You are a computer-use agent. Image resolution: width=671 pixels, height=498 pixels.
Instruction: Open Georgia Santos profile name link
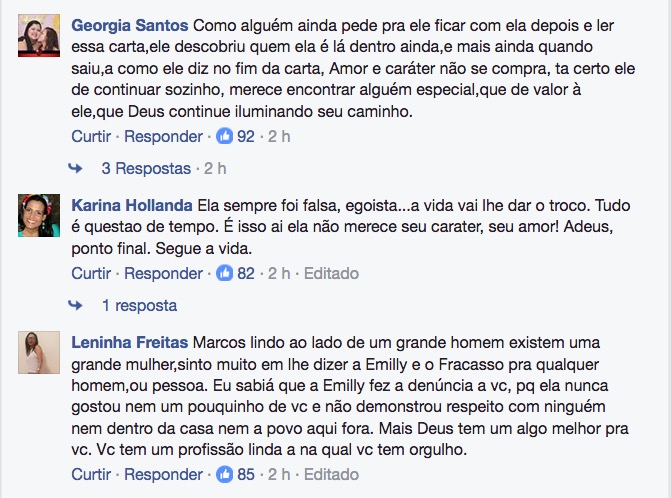click(x=128, y=23)
